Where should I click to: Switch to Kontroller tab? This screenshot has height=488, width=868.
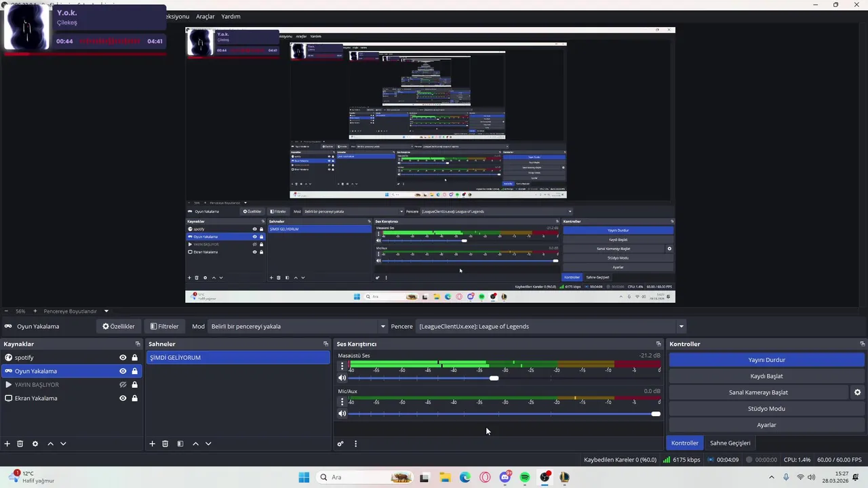[x=685, y=443]
